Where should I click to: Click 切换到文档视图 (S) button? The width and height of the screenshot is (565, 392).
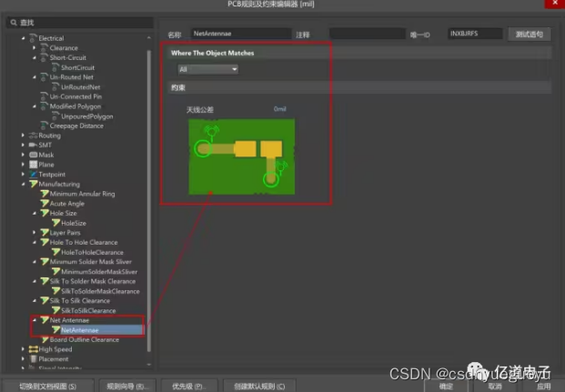click(x=47, y=387)
